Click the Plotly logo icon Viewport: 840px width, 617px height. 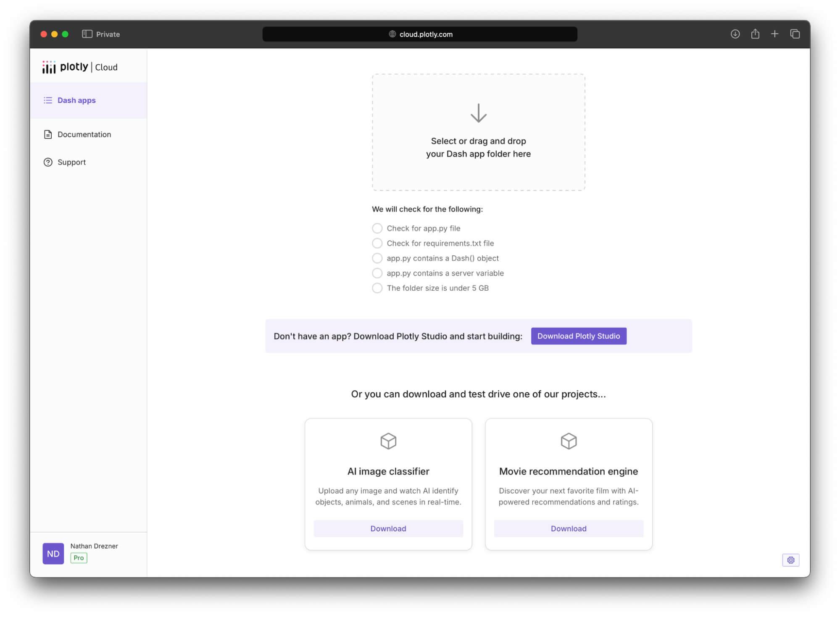tap(49, 67)
